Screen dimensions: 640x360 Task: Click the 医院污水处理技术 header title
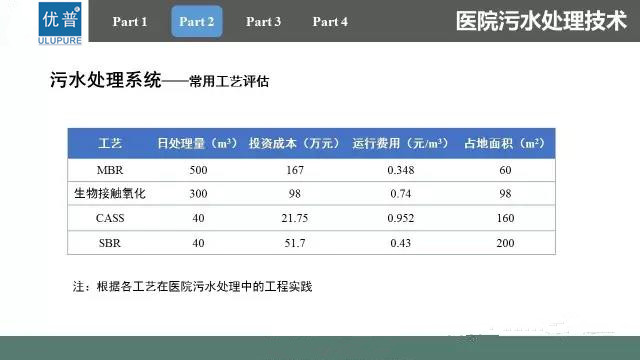tap(541, 21)
